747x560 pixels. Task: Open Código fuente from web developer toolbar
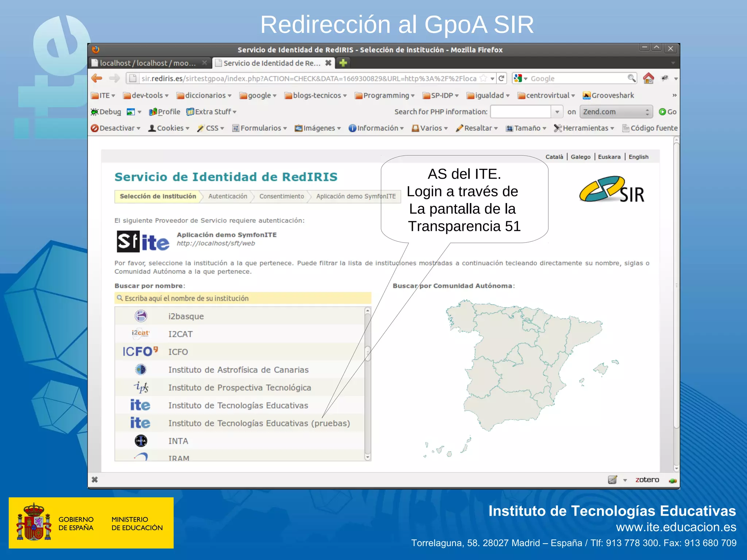[x=650, y=128]
